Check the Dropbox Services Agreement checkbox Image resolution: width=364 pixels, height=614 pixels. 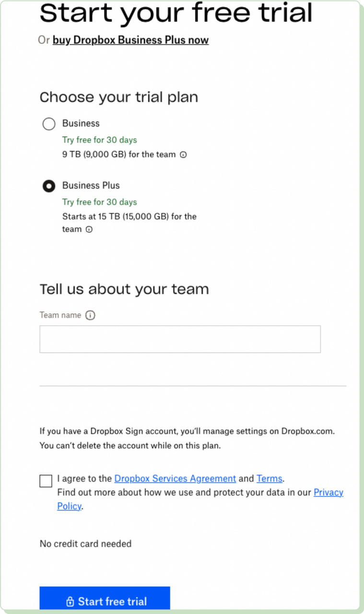point(45,480)
